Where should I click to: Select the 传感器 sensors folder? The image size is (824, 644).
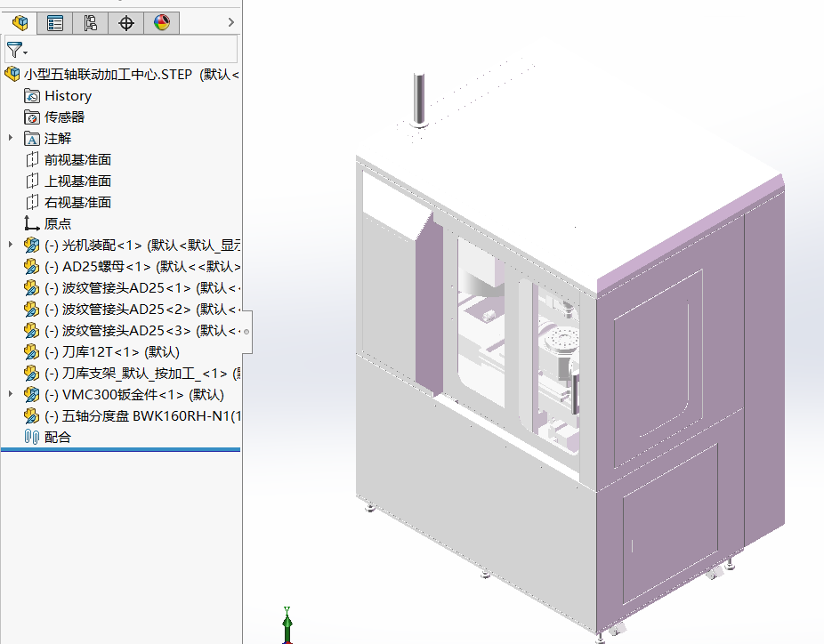[64, 117]
